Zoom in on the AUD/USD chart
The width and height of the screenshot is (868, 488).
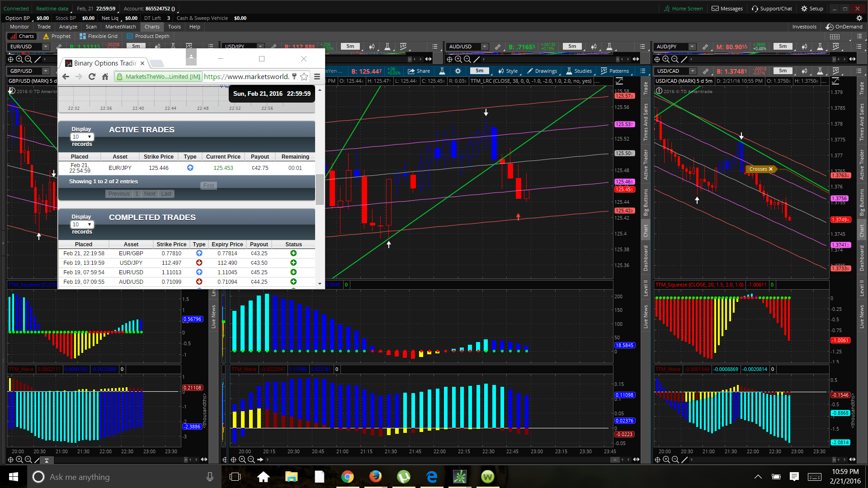pyautogui.click(x=458, y=59)
